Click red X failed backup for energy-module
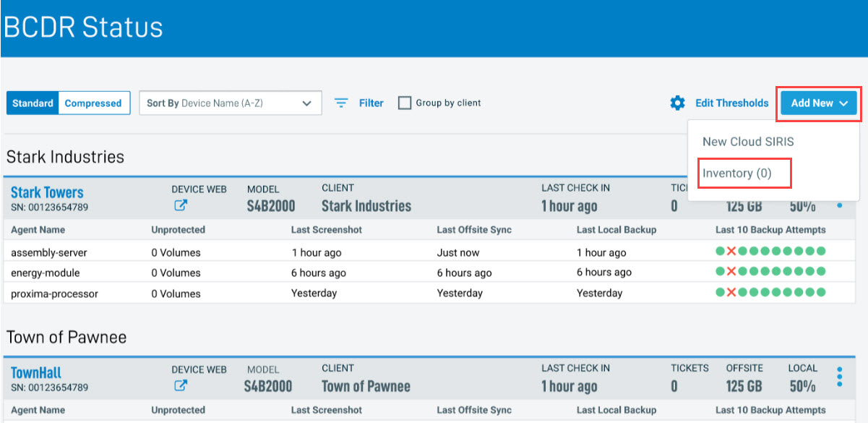Screen dimensions: 868x423 (x=731, y=271)
